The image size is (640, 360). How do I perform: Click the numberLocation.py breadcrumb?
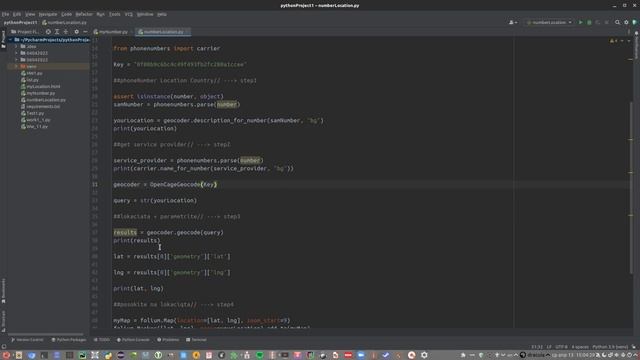[x=64, y=22]
